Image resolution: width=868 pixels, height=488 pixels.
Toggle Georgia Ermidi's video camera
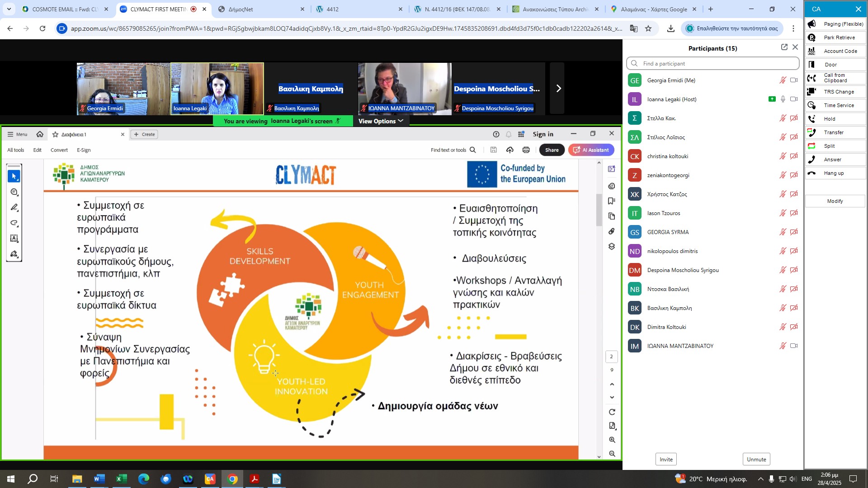794,80
